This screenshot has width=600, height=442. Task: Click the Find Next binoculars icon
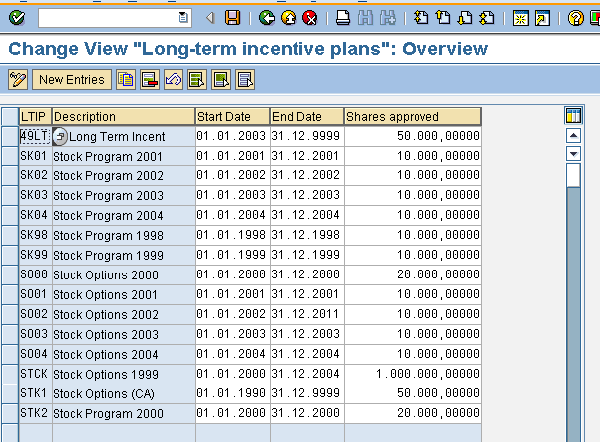388,18
